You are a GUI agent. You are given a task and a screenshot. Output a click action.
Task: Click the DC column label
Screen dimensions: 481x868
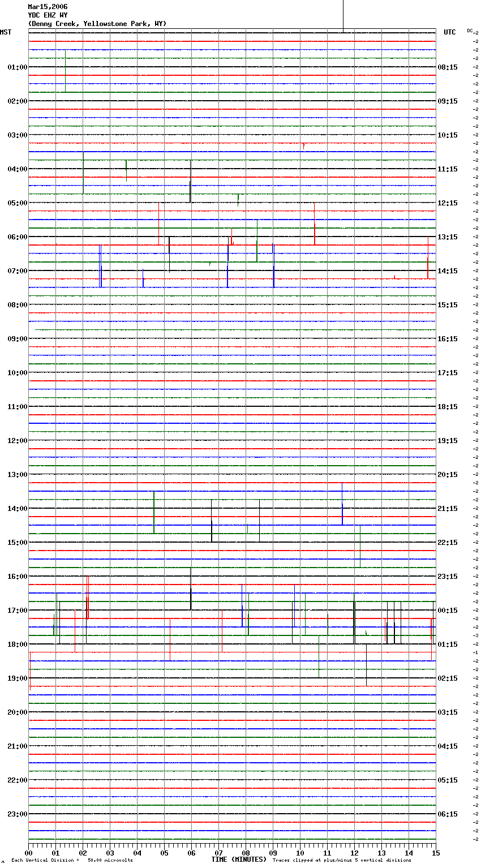point(470,31)
